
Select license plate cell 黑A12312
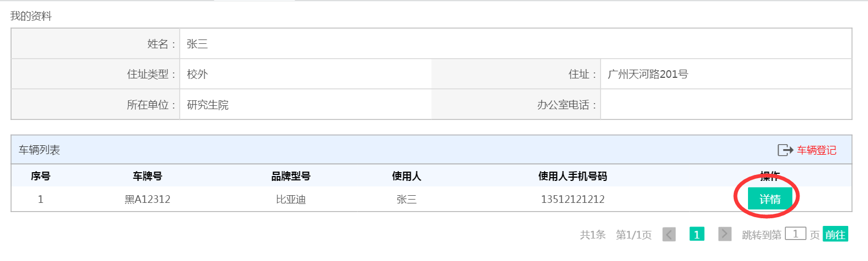[x=147, y=199]
